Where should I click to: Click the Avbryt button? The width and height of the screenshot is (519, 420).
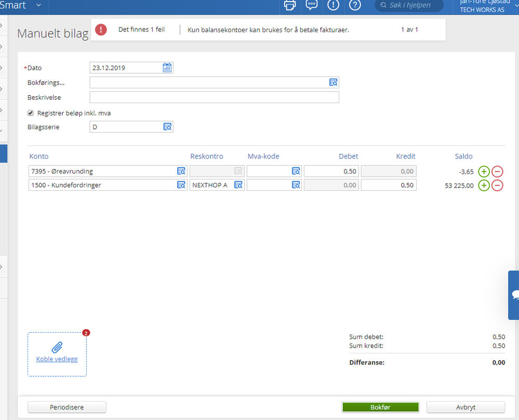pyautogui.click(x=465, y=407)
